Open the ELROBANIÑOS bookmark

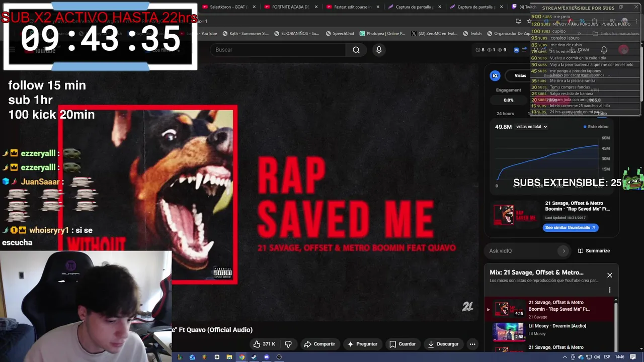point(296,34)
